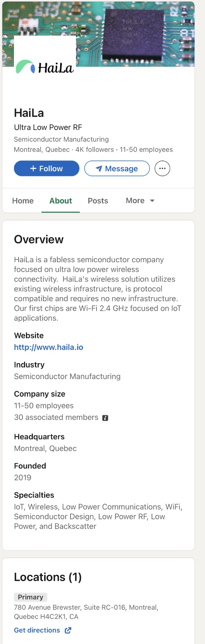Click the 780 Avenue Brewster address text

pyautogui.click(x=86, y=612)
